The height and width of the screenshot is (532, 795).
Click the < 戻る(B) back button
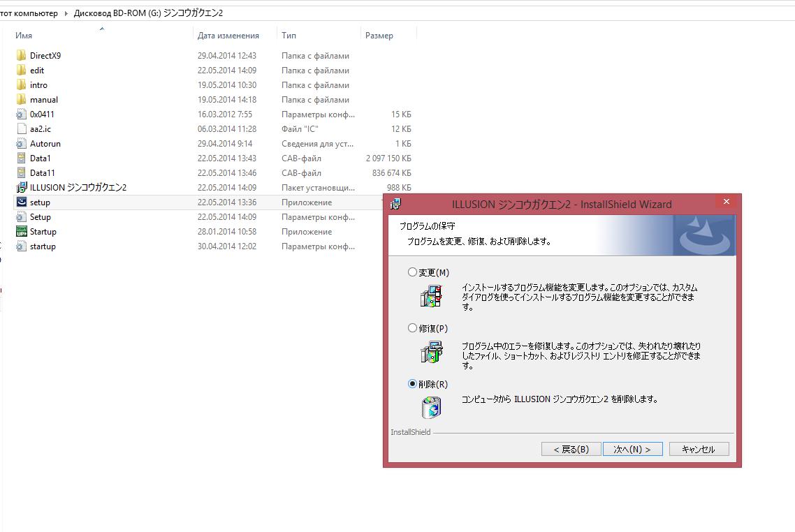point(571,450)
